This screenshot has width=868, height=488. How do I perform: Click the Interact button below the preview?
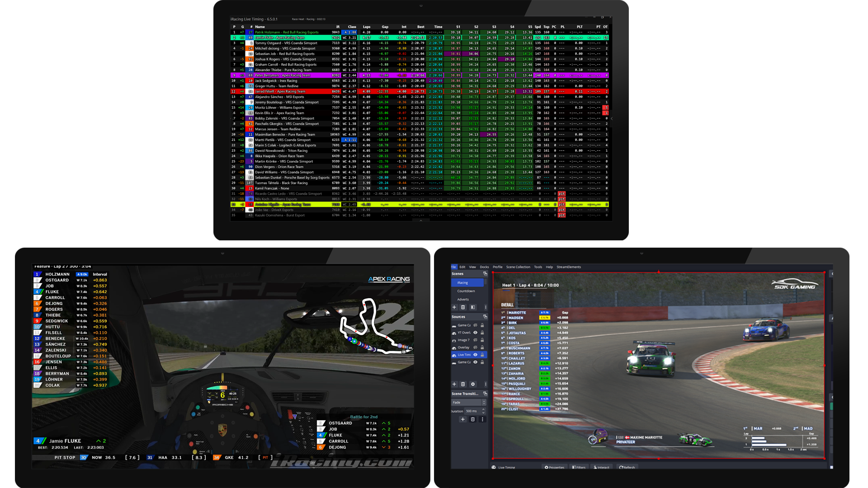coord(602,467)
